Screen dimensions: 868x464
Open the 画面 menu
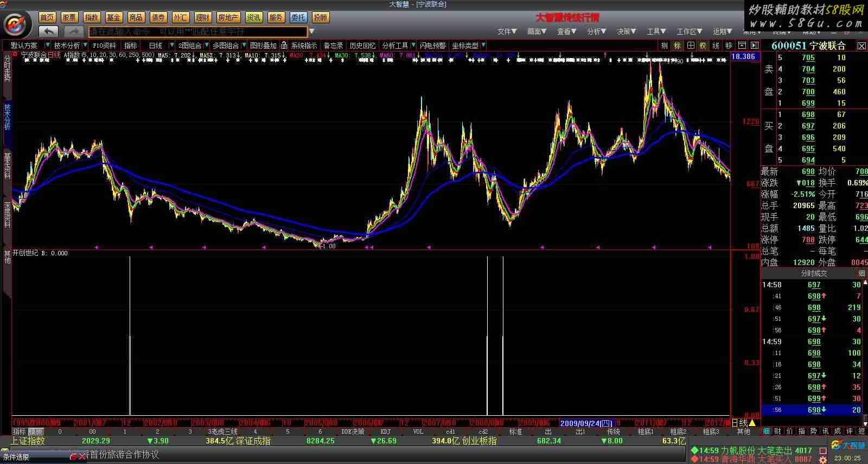point(537,31)
